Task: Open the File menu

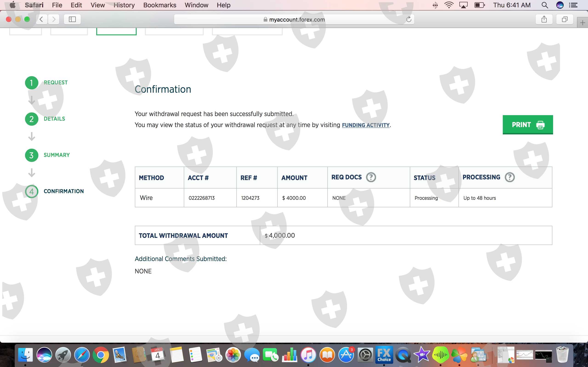Action: (57, 5)
